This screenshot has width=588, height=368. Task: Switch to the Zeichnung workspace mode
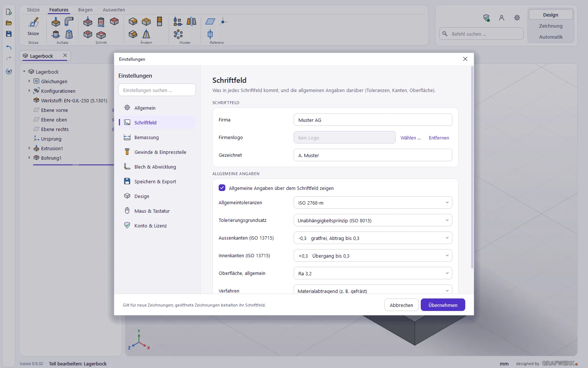(x=551, y=26)
